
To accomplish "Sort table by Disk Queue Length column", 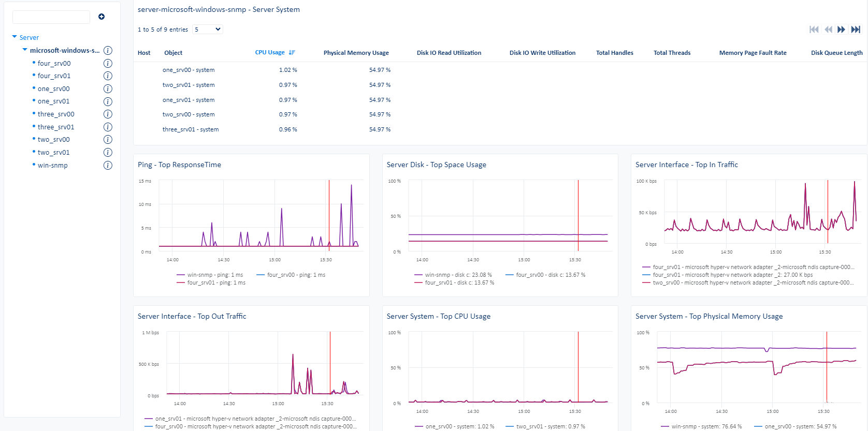I will point(836,53).
